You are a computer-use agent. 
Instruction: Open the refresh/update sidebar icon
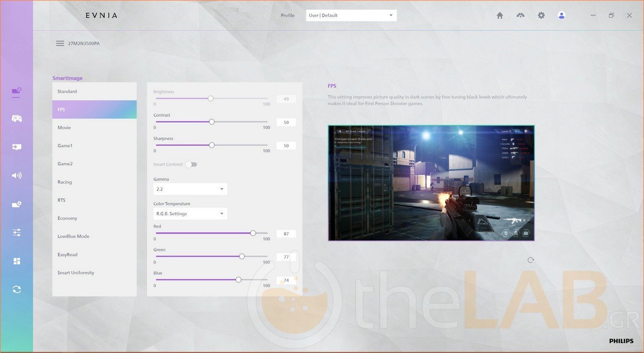pos(17,289)
